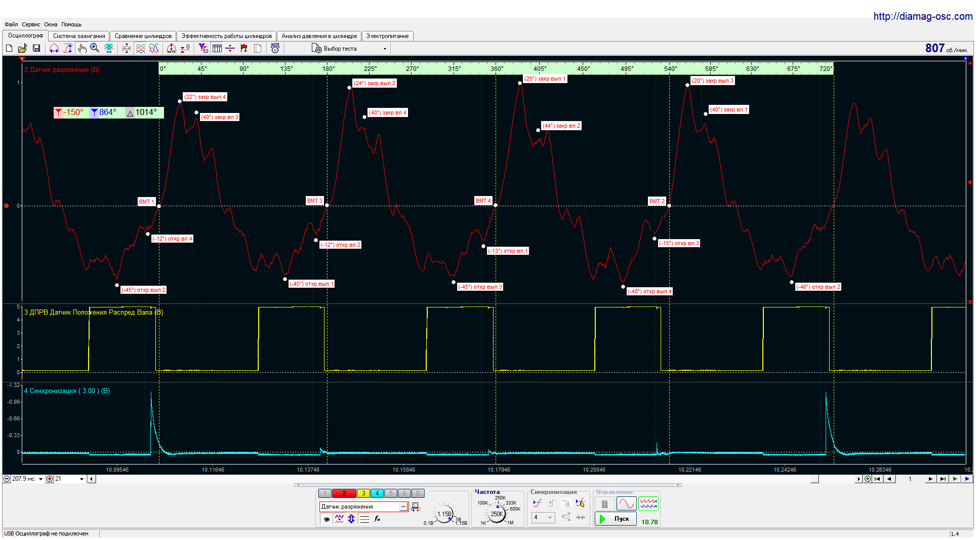Toggle the grid table icon
Screen dimensions: 980x540
[x=217, y=48]
